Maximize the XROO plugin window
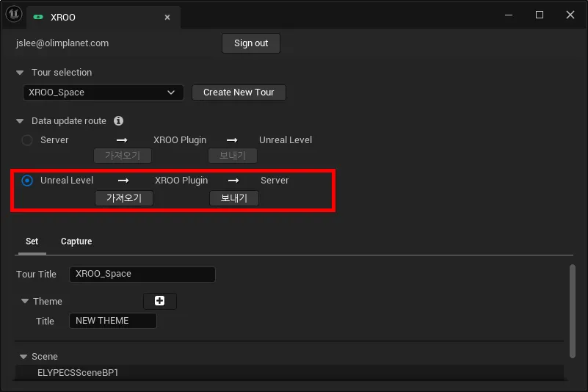 coord(540,15)
